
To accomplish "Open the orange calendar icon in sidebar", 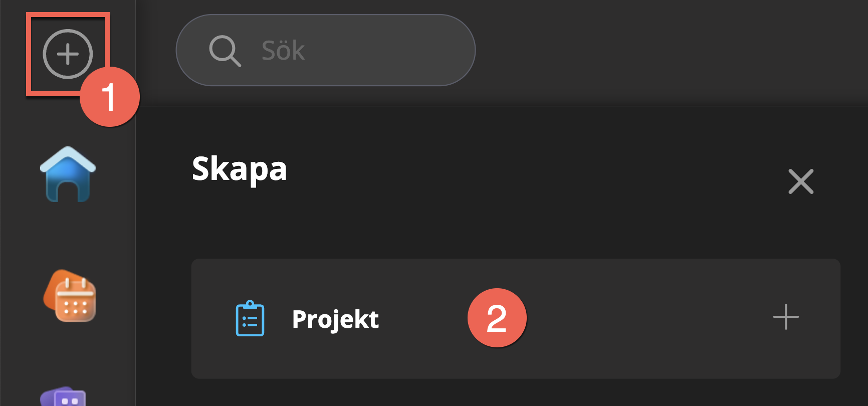I will 70,296.
